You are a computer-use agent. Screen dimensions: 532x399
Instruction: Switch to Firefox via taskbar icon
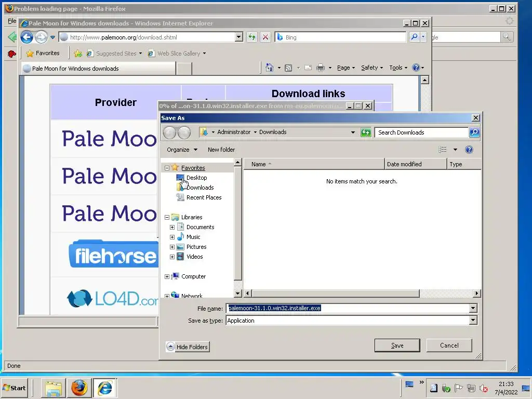pyautogui.click(x=79, y=388)
